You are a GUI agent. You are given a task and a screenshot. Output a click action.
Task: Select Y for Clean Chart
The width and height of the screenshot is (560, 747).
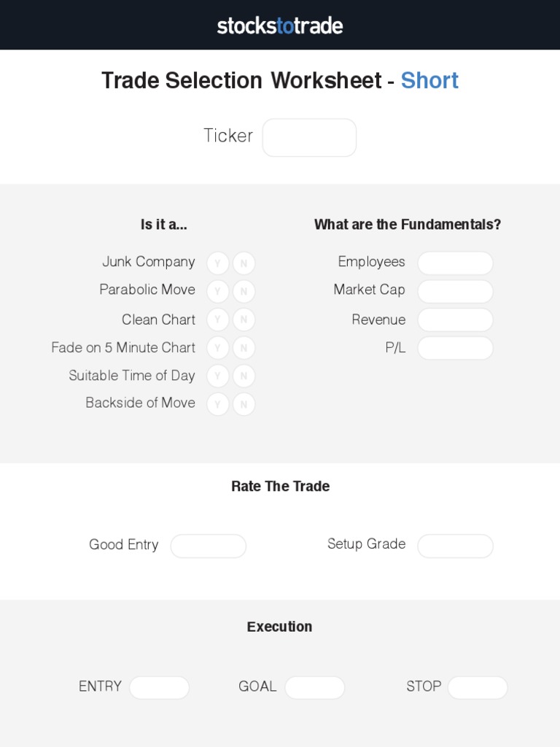pyautogui.click(x=217, y=320)
